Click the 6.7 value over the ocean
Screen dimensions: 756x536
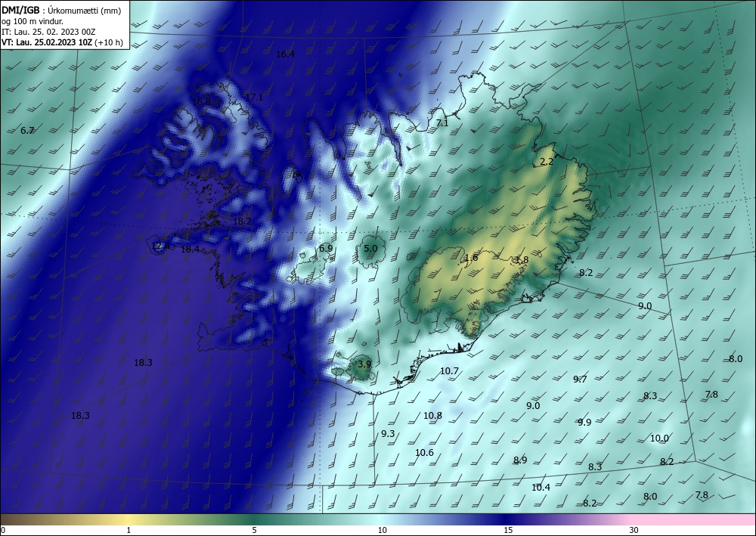pyautogui.click(x=27, y=131)
